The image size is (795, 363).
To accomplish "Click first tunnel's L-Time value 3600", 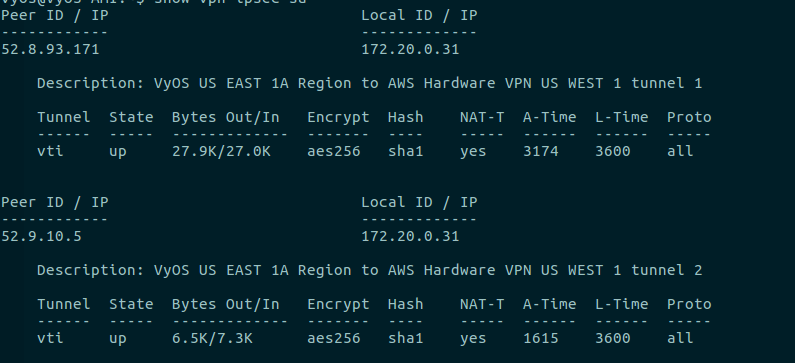I will (x=612, y=152).
